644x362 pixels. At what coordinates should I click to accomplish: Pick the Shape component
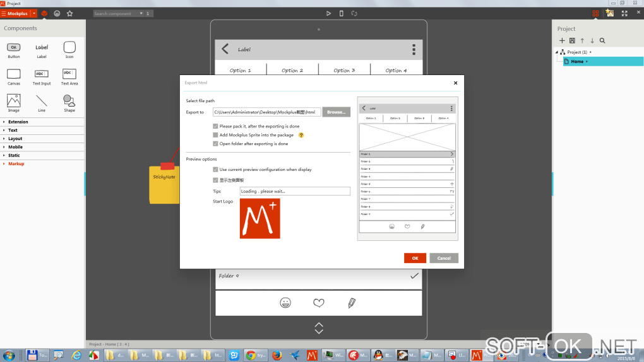point(69,103)
